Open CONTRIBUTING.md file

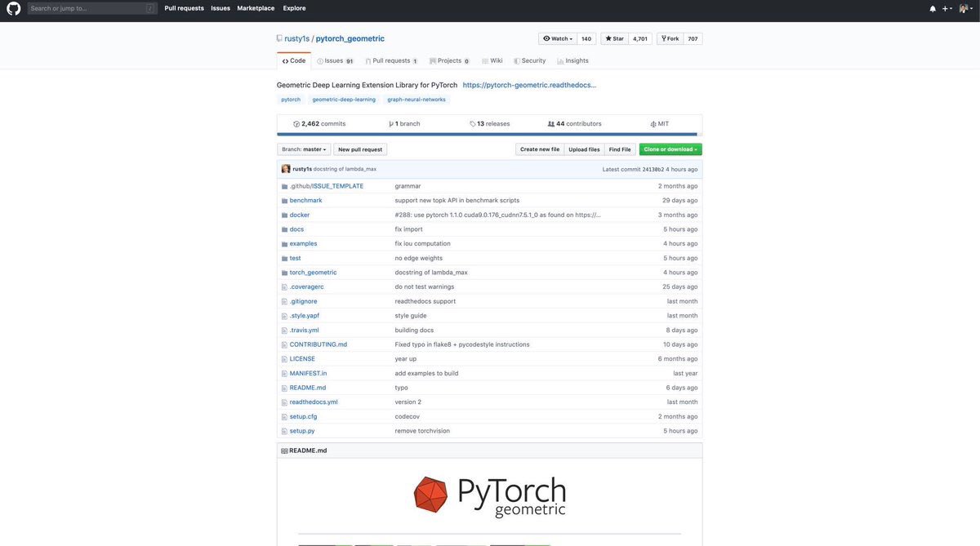[318, 344]
